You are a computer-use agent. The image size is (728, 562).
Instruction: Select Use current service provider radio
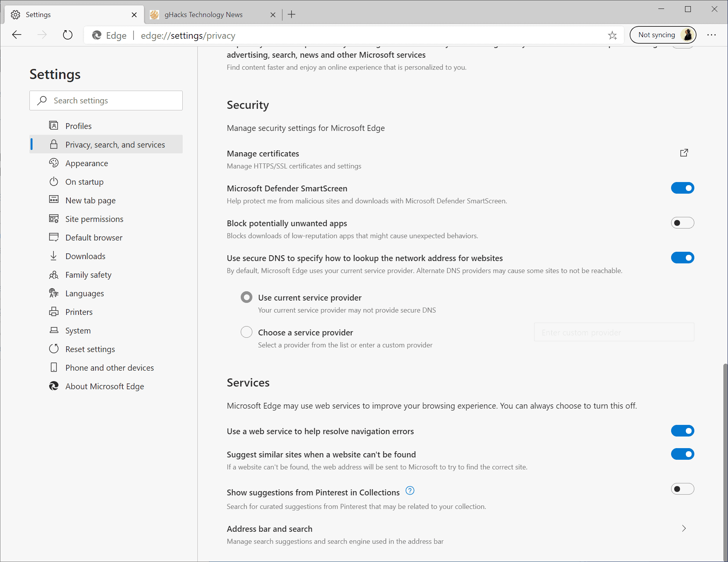click(247, 297)
